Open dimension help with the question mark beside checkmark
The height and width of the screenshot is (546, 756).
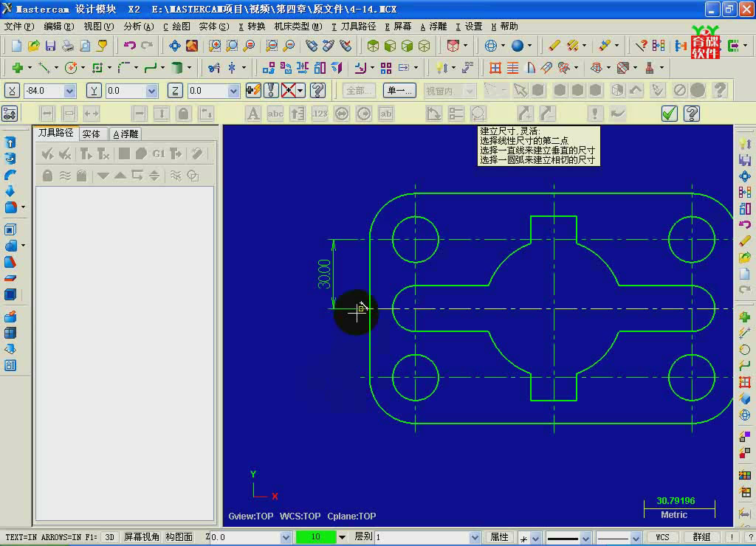point(691,114)
